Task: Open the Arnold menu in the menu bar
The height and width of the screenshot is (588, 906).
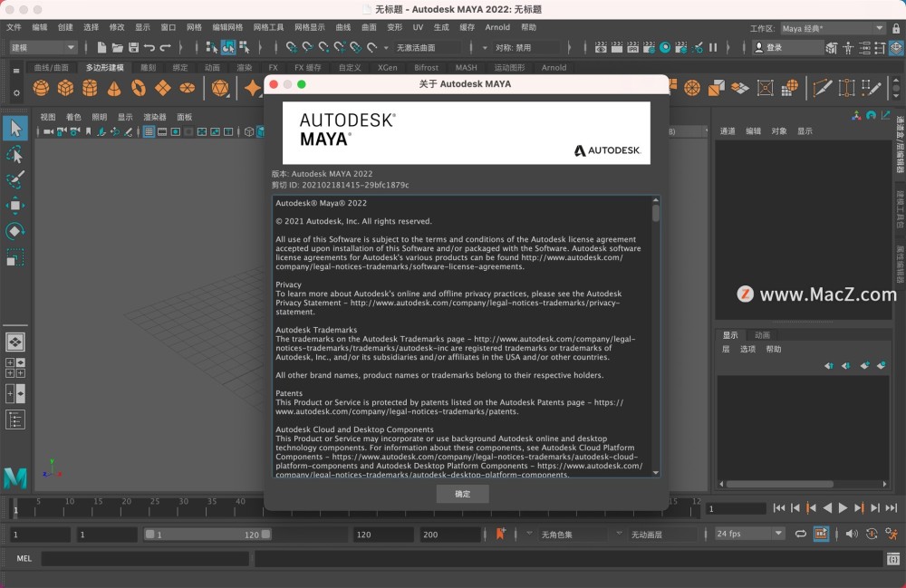Action: pyautogui.click(x=497, y=27)
